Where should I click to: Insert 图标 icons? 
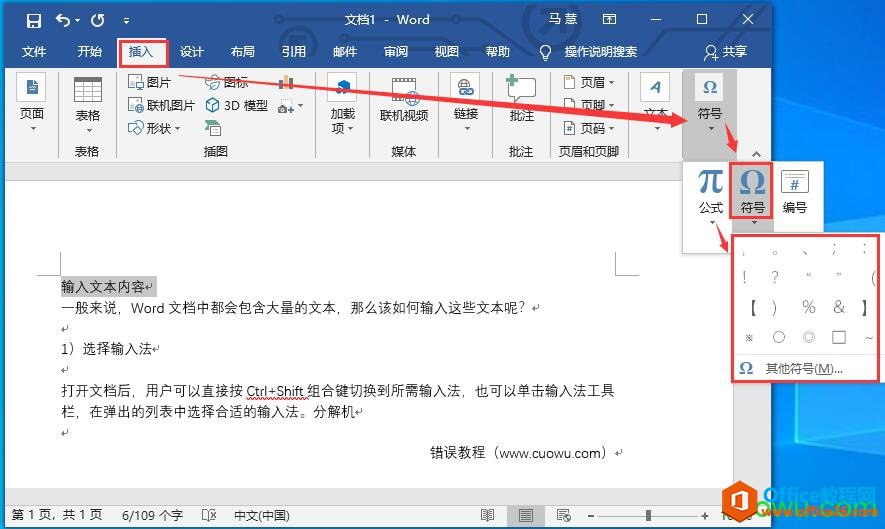[226, 82]
